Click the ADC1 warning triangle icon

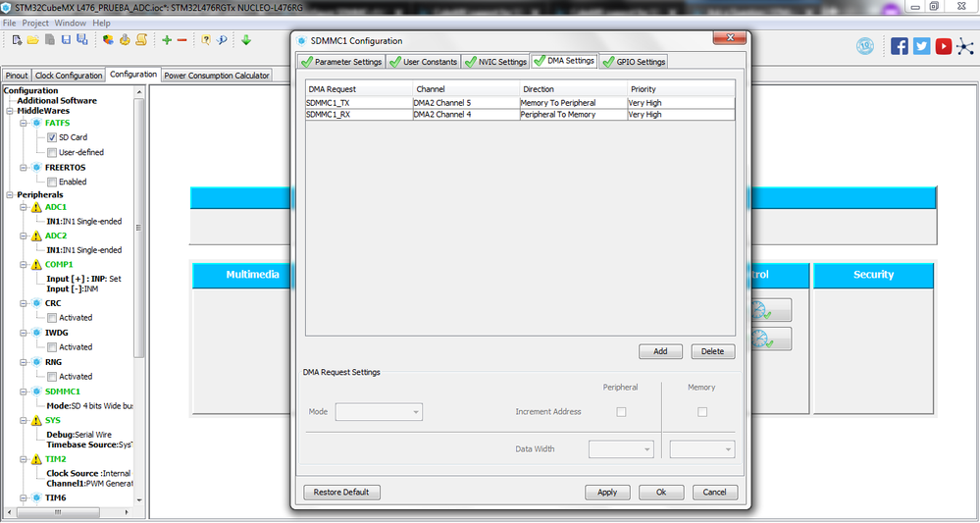(x=37, y=207)
